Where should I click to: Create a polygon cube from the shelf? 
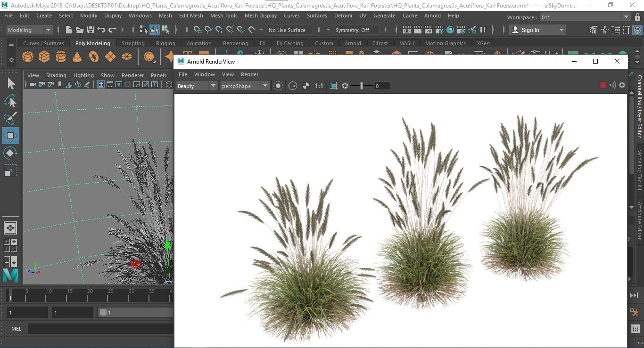pos(44,57)
